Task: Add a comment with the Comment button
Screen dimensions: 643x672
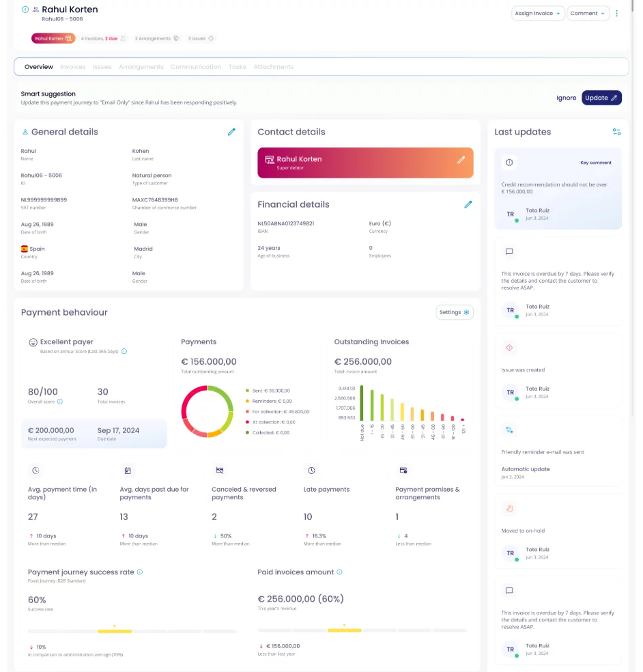Action: tap(588, 13)
